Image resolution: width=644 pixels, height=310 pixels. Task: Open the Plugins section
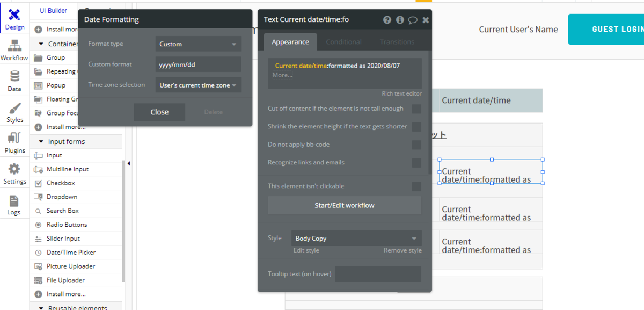coord(14,142)
